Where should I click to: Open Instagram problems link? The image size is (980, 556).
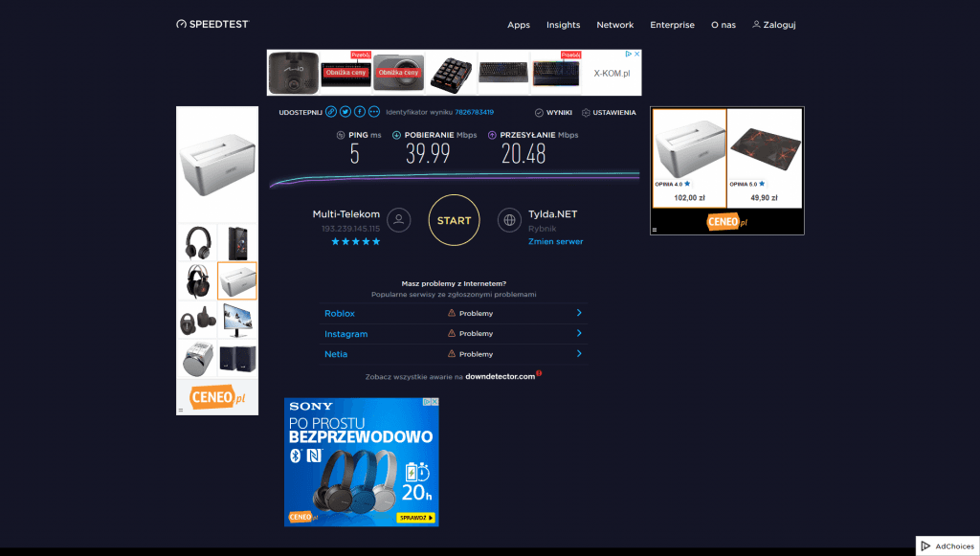(345, 334)
